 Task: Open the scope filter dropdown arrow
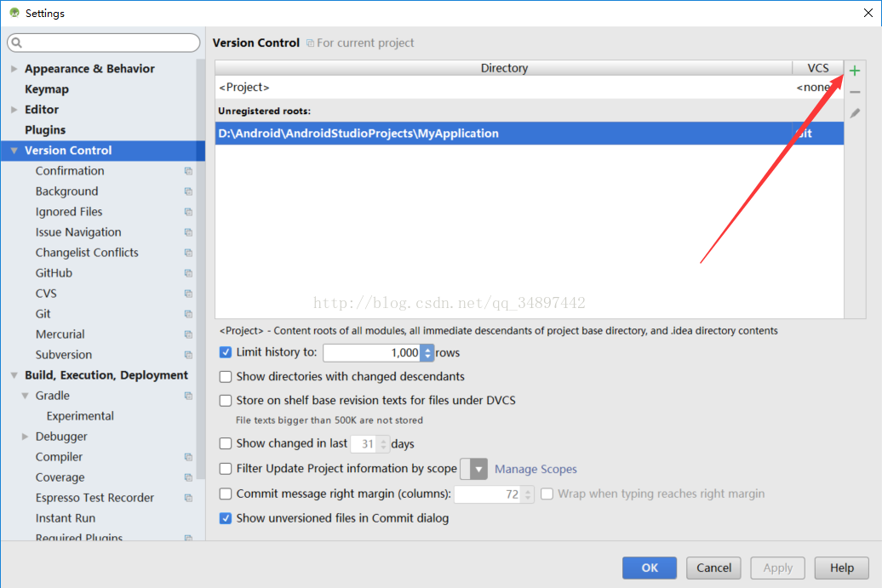point(478,469)
